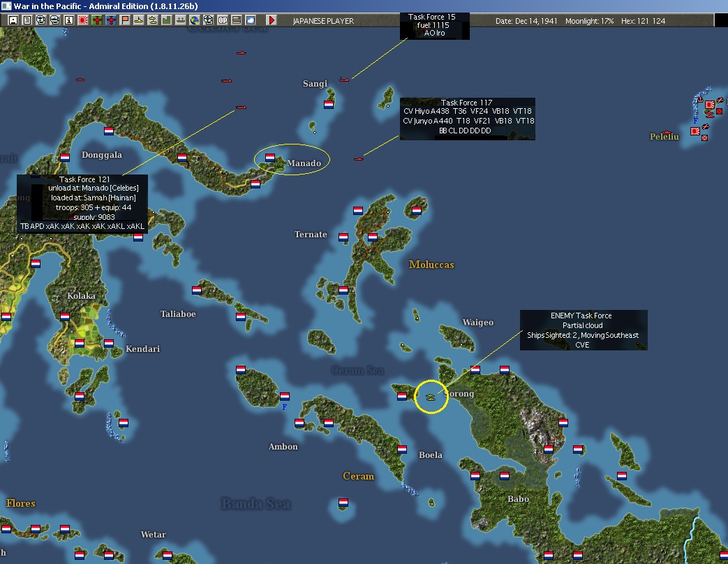Select the Dutch flag base above Ambon
This screenshot has height=564, width=728.
pyautogui.click(x=299, y=423)
